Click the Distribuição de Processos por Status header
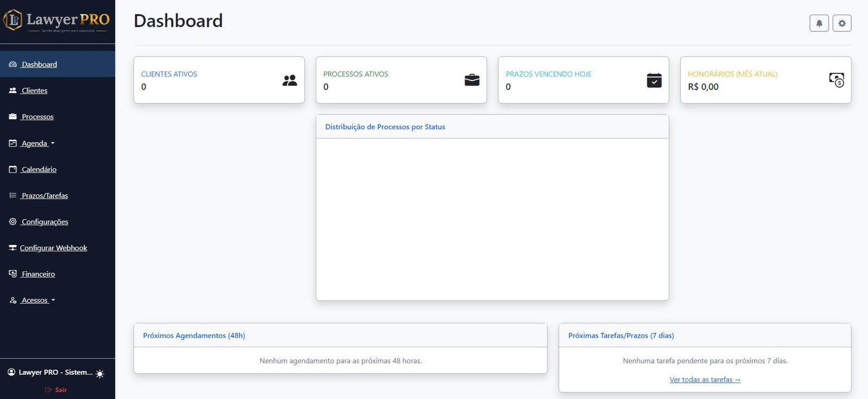The image size is (868, 399). (x=385, y=127)
